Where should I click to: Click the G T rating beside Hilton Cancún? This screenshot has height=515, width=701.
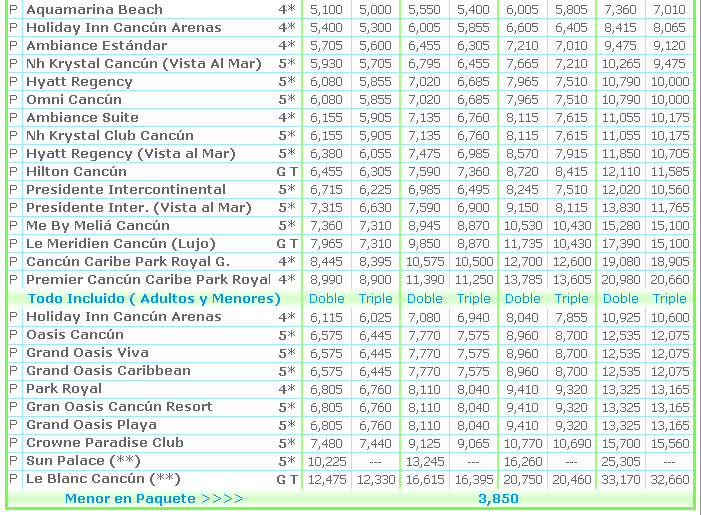coord(287,172)
